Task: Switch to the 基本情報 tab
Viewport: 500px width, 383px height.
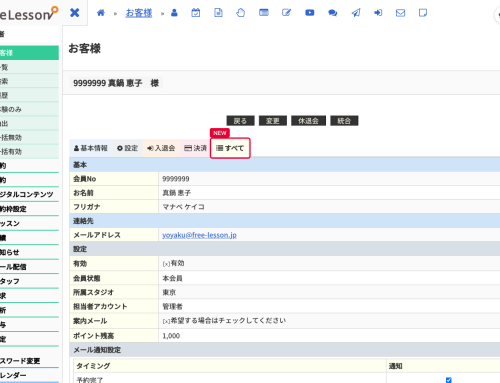Action: (91, 148)
